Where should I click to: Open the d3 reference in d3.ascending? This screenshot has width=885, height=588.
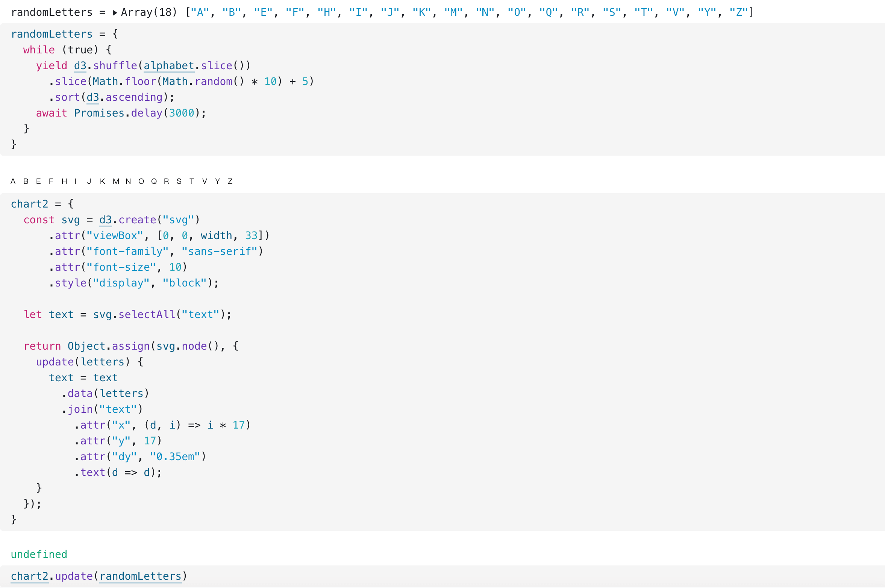coord(93,97)
